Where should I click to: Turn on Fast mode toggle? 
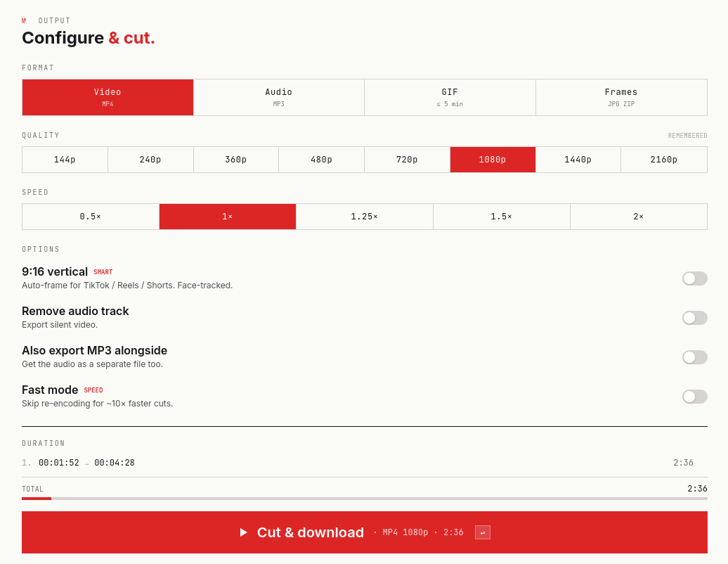pyautogui.click(x=694, y=397)
